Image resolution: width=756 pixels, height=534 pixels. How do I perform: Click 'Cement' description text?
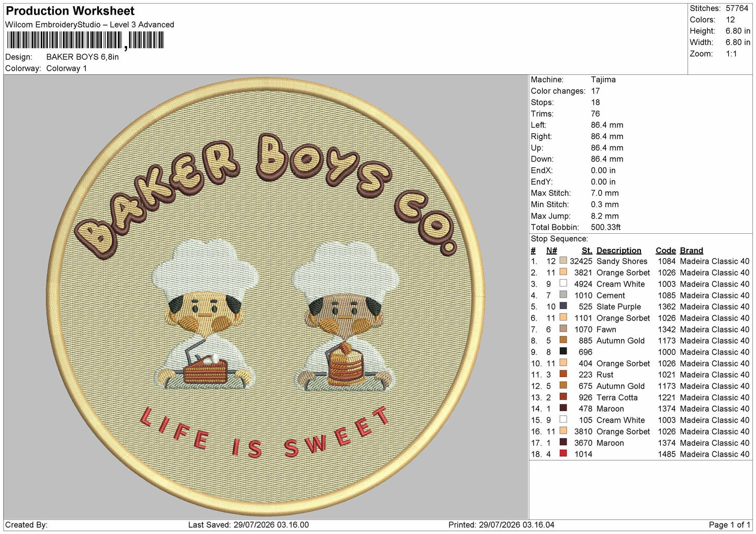coord(611,296)
